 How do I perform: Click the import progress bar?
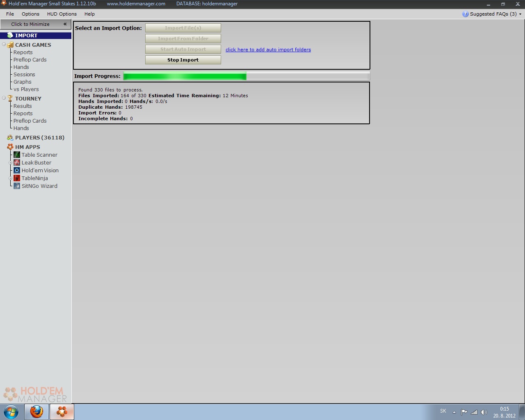[246, 76]
